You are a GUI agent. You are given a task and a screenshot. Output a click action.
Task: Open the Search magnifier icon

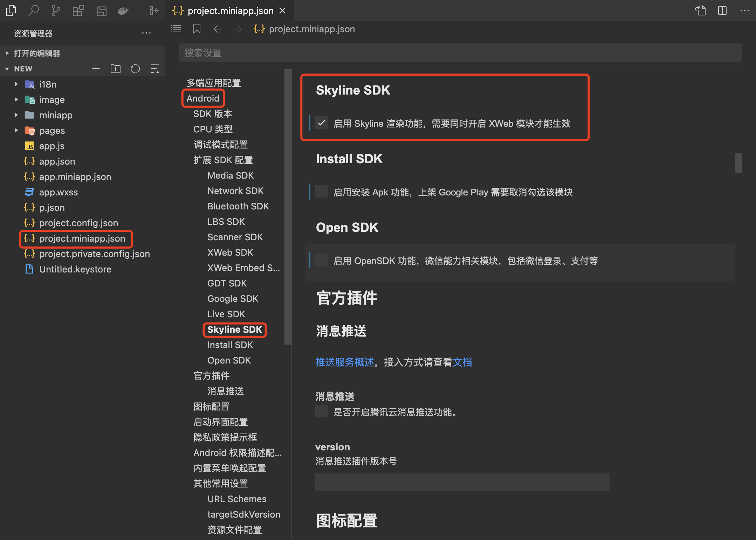(x=34, y=11)
